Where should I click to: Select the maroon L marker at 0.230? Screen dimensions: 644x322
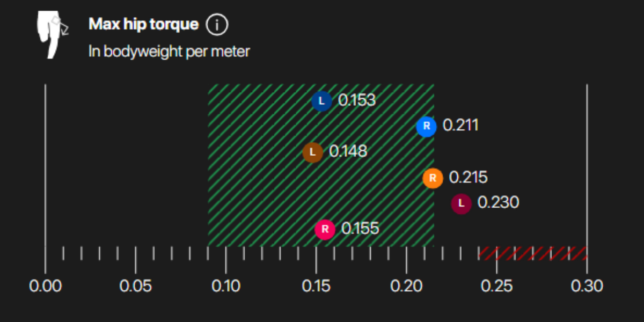pyautogui.click(x=461, y=204)
